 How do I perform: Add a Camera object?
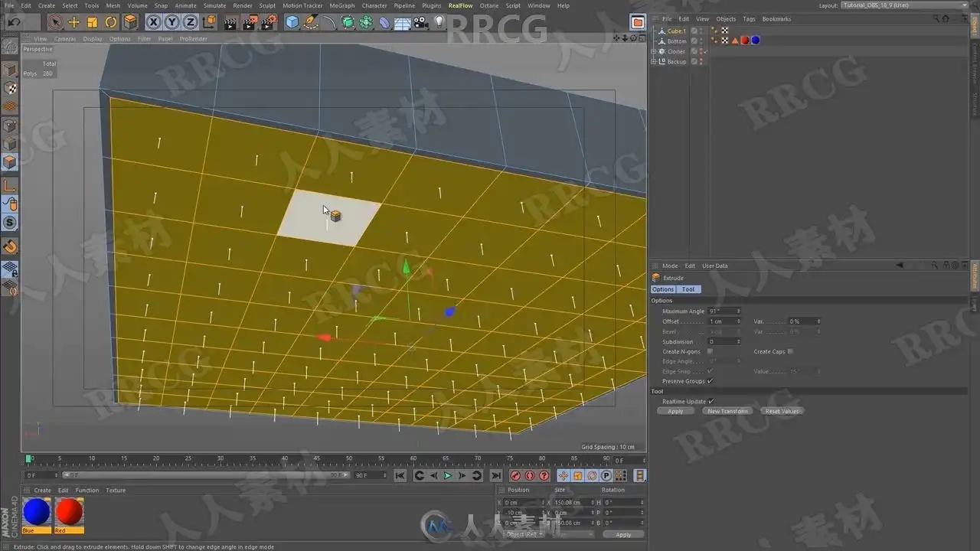421,22
